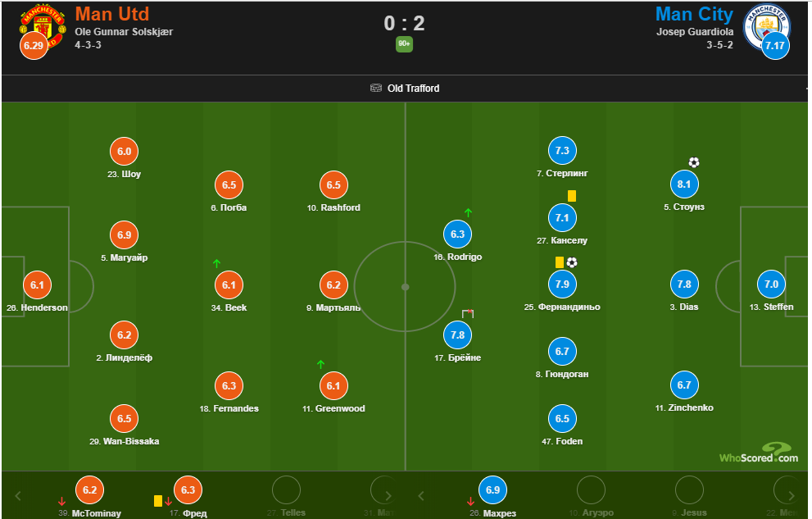Click the yellow card icon above Fernandinho
Screen dimensions: 812x519
[x=560, y=262]
